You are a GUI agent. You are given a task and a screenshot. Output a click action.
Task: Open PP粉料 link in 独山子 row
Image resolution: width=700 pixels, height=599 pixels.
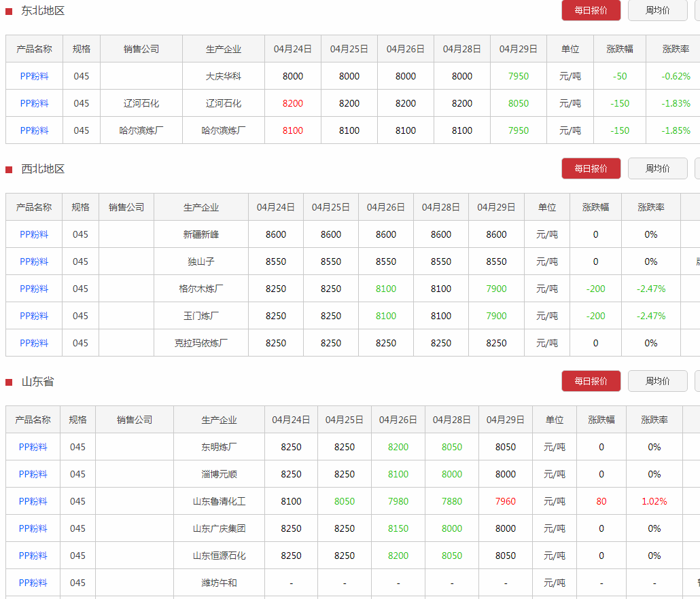34,262
